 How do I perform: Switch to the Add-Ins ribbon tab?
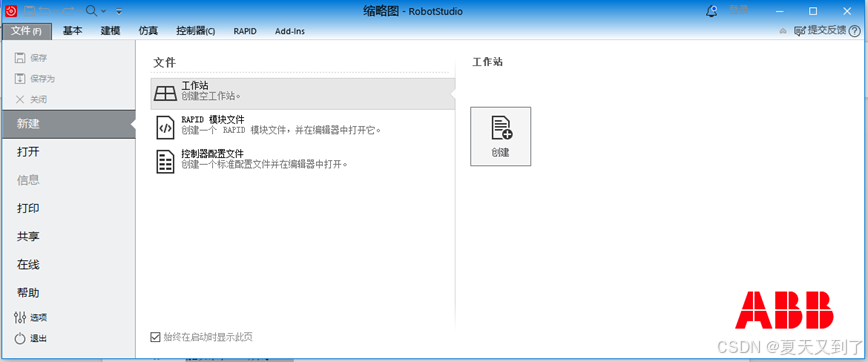click(x=290, y=31)
